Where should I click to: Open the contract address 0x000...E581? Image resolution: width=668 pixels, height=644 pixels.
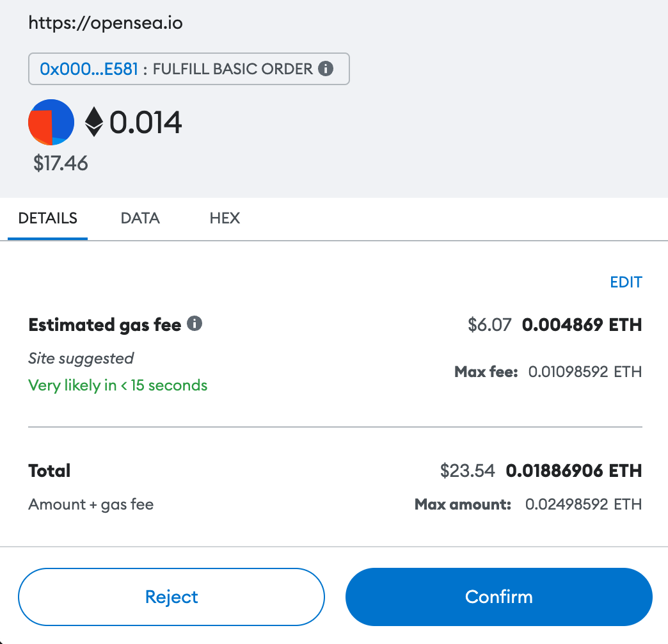(89, 69)
